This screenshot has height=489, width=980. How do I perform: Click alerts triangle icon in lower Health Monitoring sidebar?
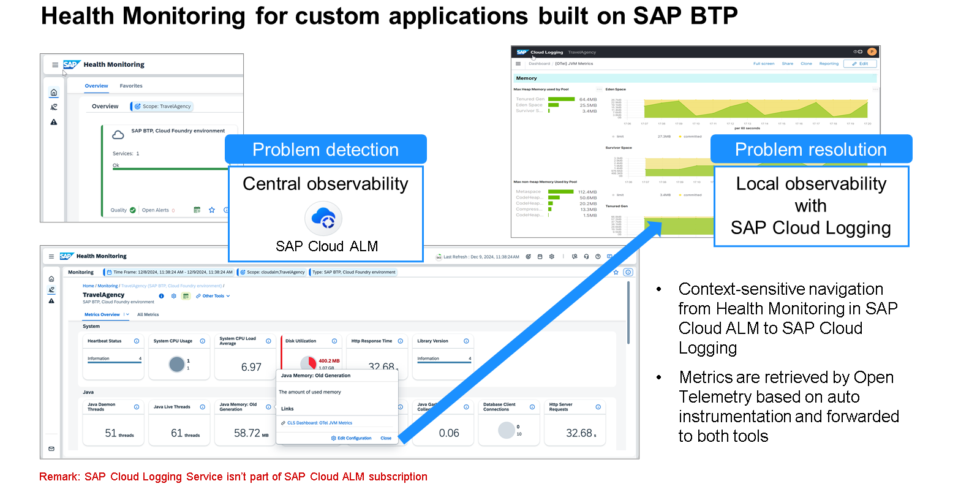coord(51,301)
